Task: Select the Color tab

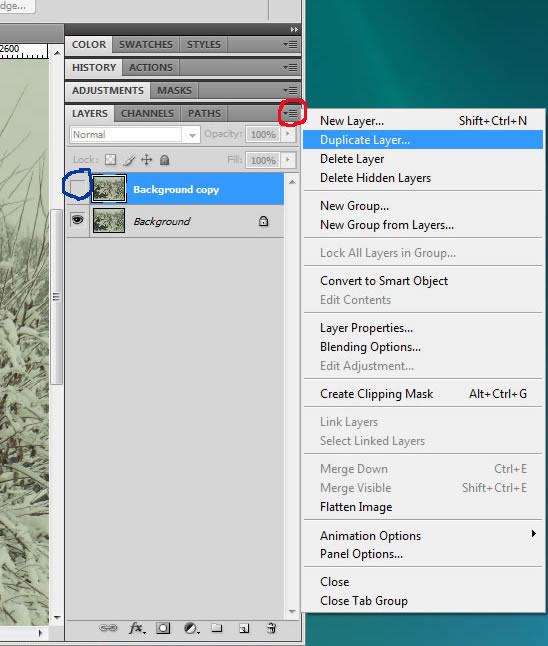Action: click(89, 44)
